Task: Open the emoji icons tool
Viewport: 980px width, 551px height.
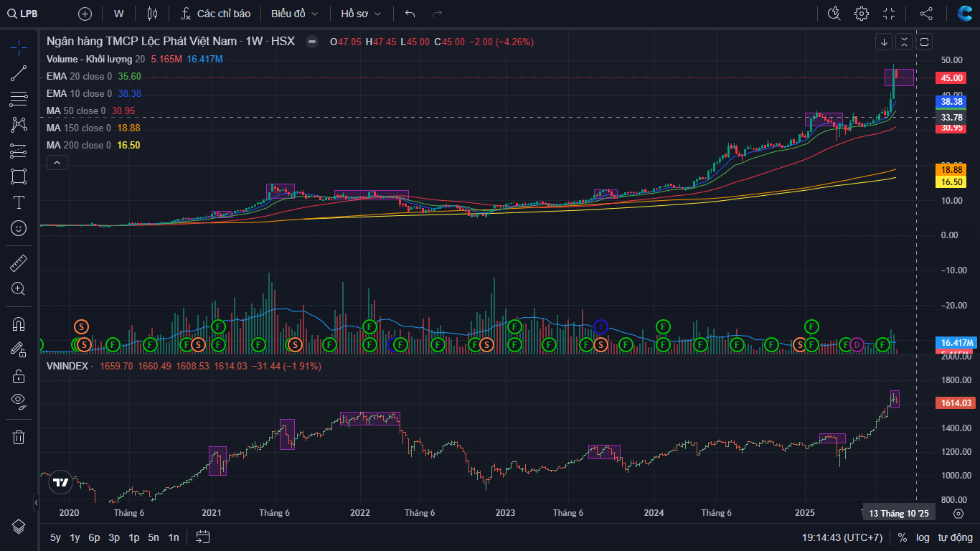Action: (19, 228)
